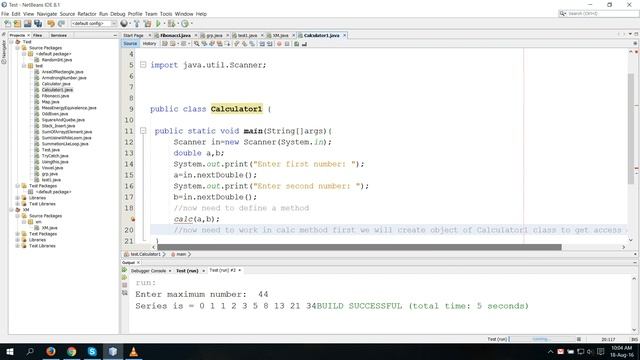Image resolution: width=640 pixels, height=360 pixels.
Task: Click the New Project toolbar icon
Action: point(17,24)
